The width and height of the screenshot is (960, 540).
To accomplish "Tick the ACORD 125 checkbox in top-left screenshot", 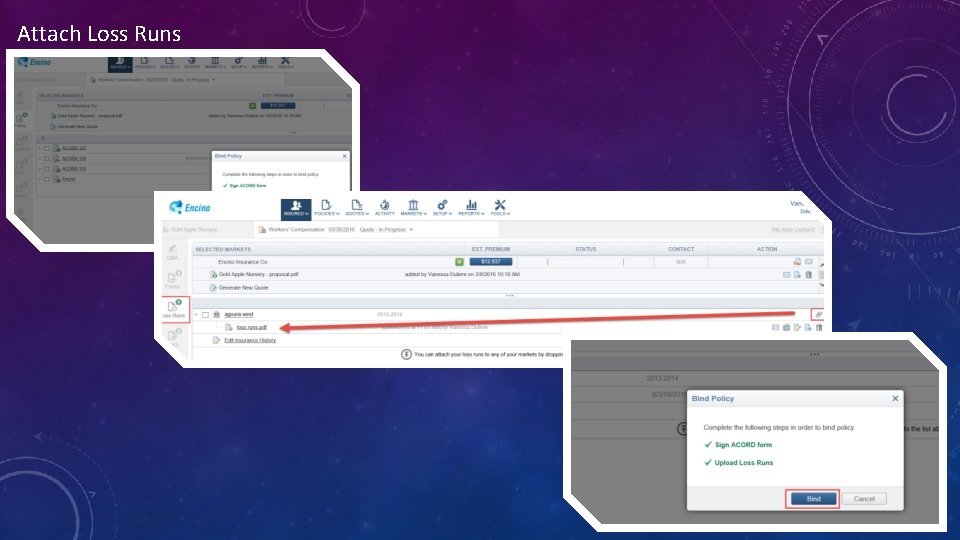I will click(47, 148).
